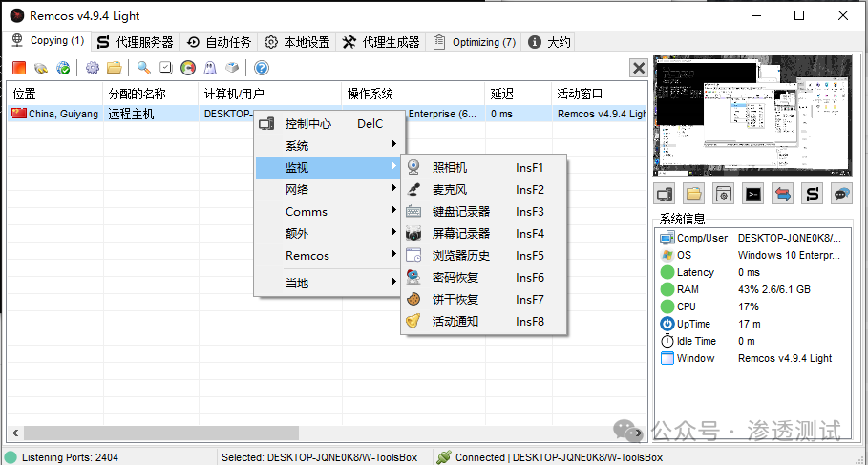Click the folder file manager button under preview

(693, 194)
